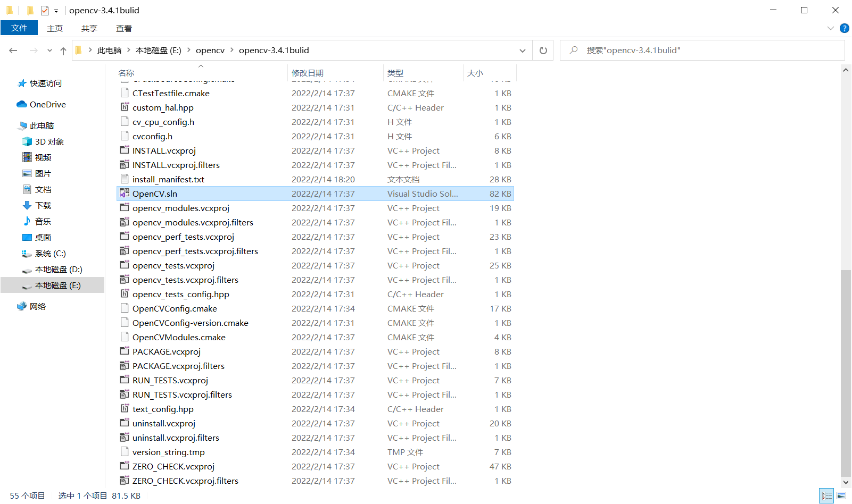Click the 音乐 music note icon
This screenshot has width=852, height=504.
tap(27, 221)
